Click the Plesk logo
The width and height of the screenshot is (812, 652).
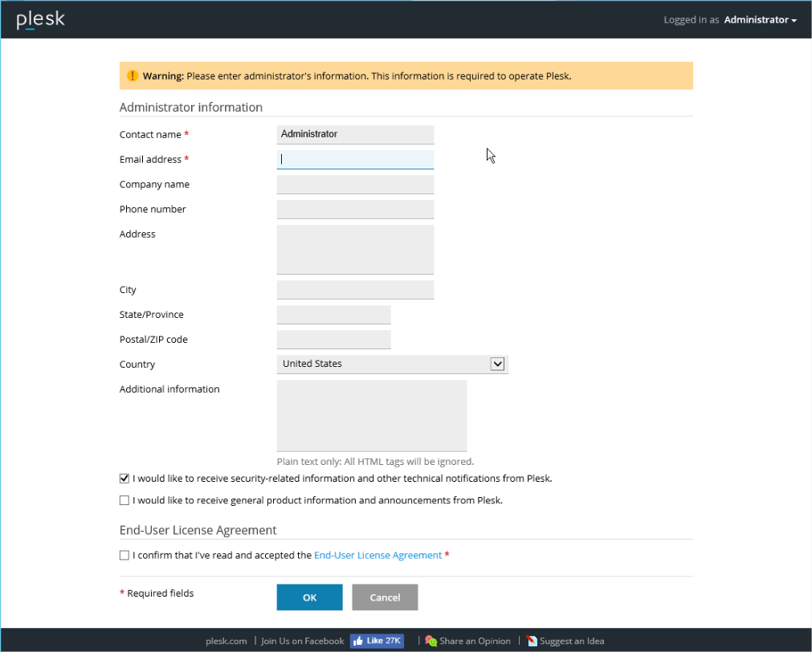[x=41, y=20]
